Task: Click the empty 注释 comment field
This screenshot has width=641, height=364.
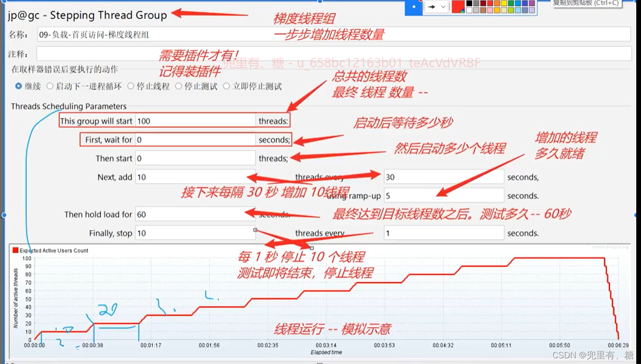Action: point(334,53)
